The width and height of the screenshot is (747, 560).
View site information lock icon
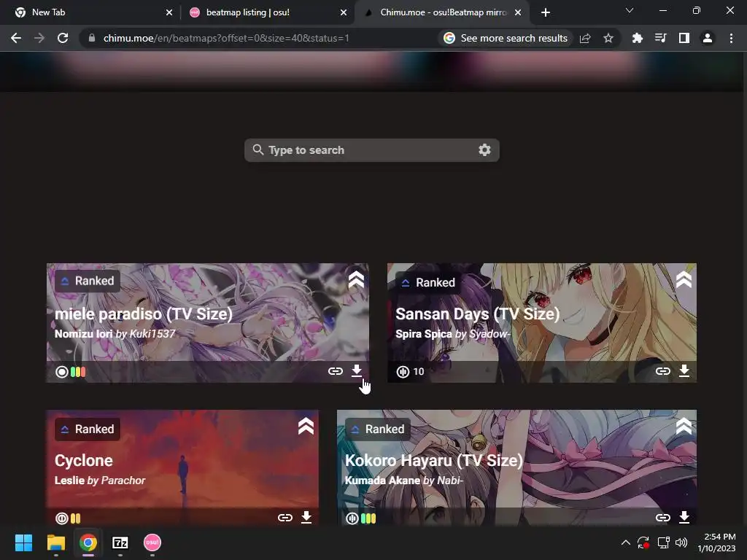click(x=91, y=38)
